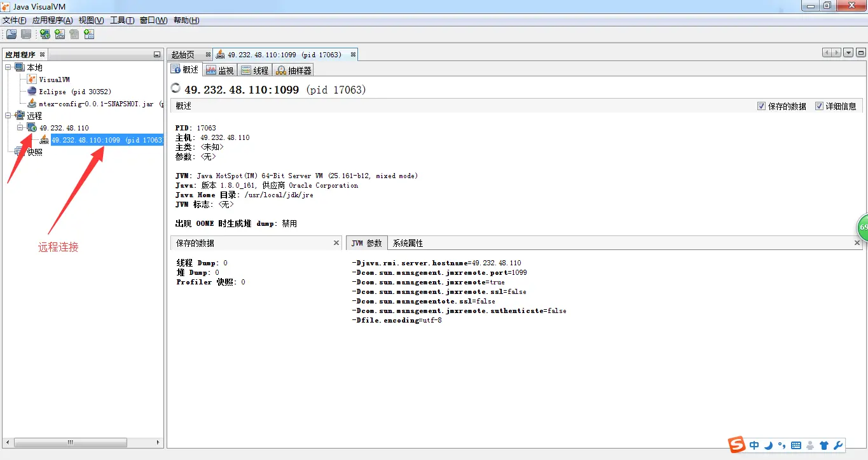
Task: Close the 应用程序 panel tab
Action: [42, 55]
